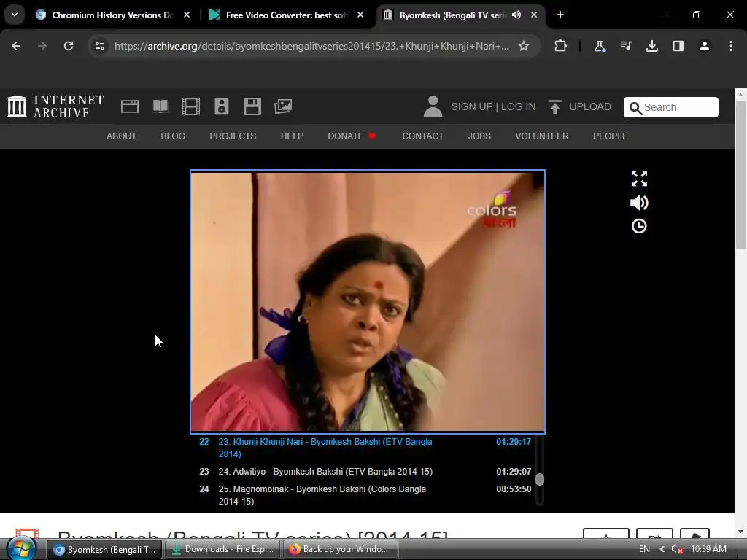Open the HELP menu item
The height and width of the screenshot is (560, 747).
tap(292, 136)
